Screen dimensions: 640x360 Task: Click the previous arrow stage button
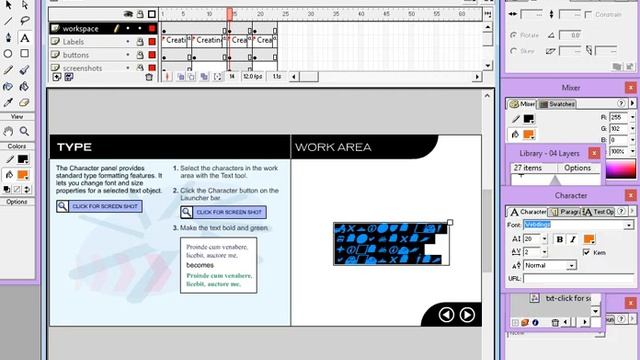(x=446, y=315)
